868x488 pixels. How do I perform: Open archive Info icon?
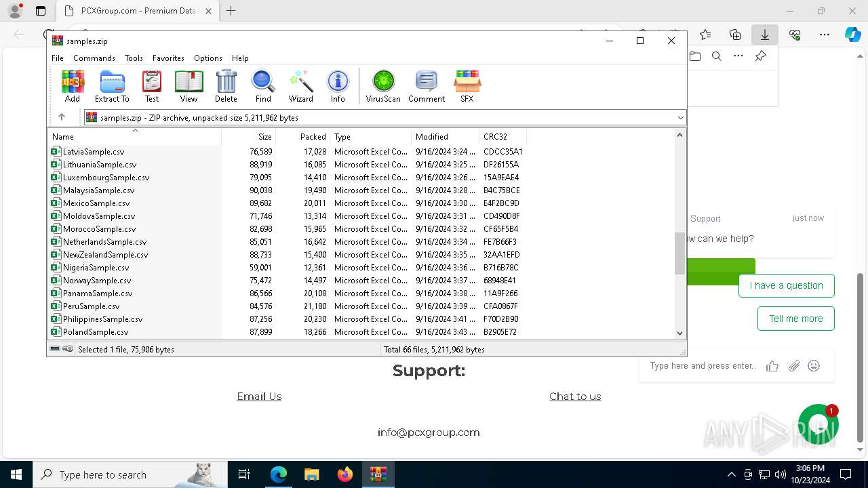coord(338,86)
